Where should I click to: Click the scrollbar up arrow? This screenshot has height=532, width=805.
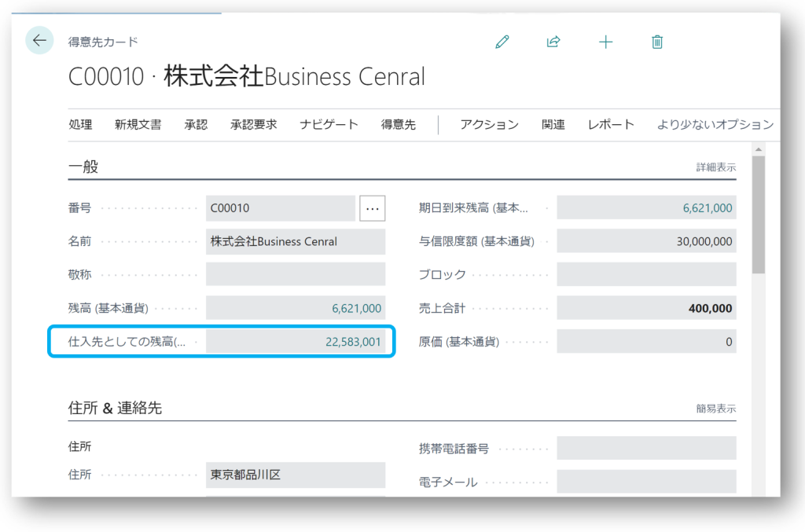pos(759,149)
